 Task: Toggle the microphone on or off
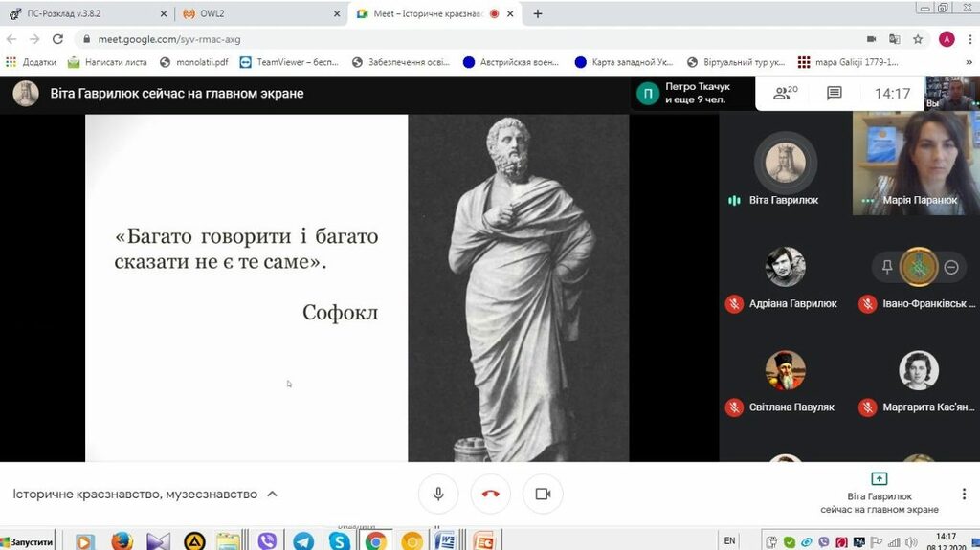pos(438,494)
